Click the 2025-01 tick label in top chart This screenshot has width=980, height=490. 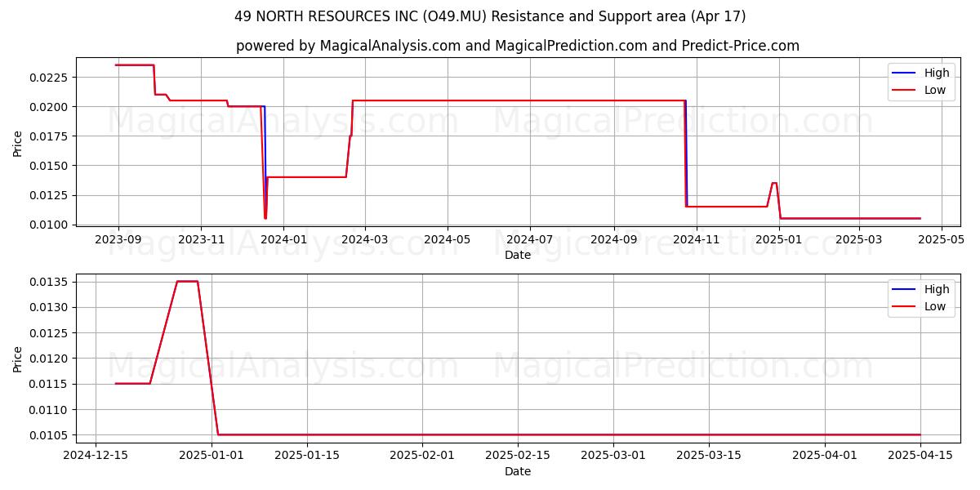point(779,239)
